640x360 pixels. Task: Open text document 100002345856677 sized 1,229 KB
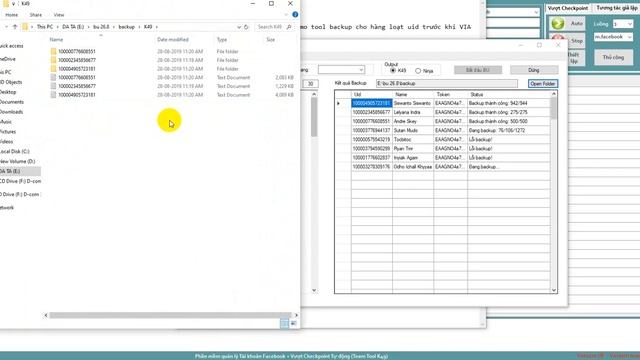(76, 86)
